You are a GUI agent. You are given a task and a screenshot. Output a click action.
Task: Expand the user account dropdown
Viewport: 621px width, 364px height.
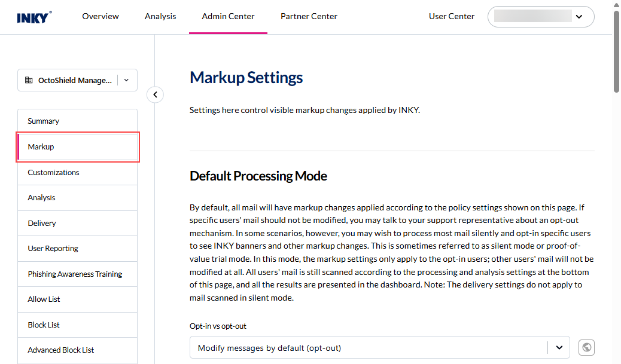click(578, 17)
